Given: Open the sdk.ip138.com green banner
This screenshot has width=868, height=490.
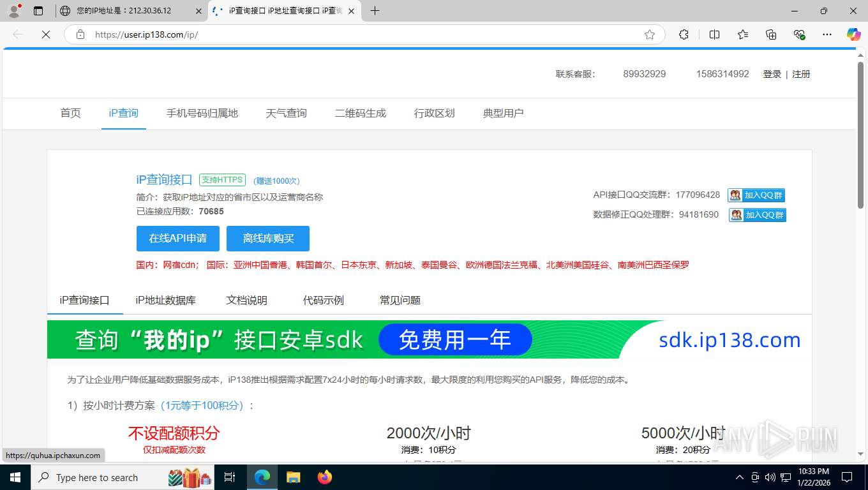Looking at the screenshot, I should (430, 339).
